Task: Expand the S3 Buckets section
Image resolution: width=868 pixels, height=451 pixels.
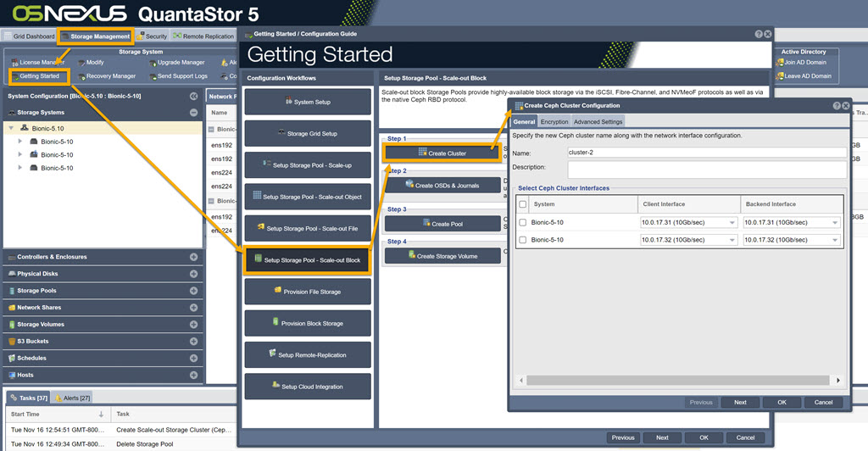Action: click(194, 342)
